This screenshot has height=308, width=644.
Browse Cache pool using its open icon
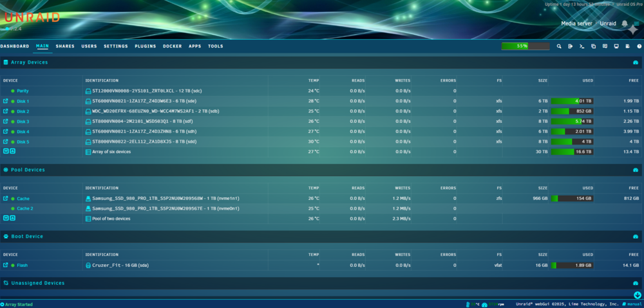(6, 199)
